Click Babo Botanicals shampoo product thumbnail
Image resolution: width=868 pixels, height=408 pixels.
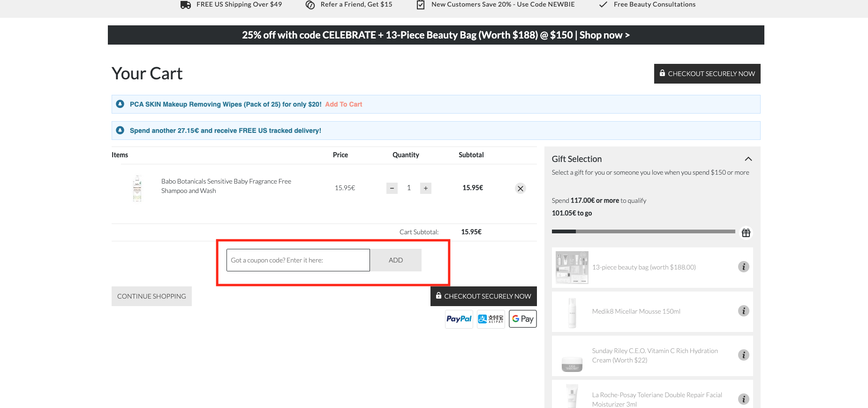tap(137, 188)
